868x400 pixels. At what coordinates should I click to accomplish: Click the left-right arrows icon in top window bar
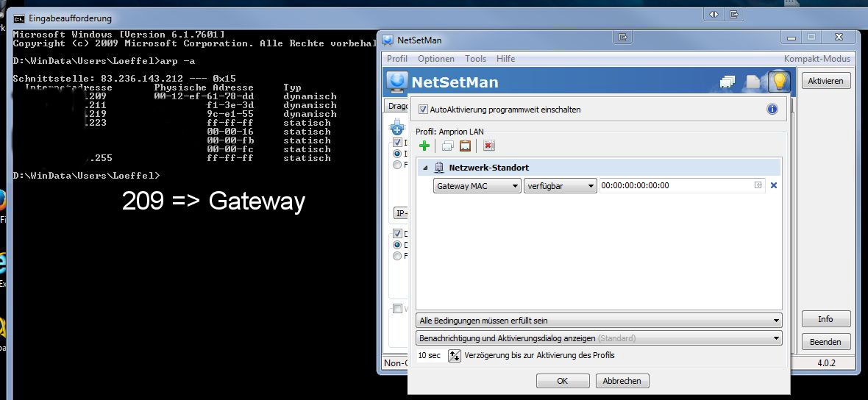pos(714,15)
